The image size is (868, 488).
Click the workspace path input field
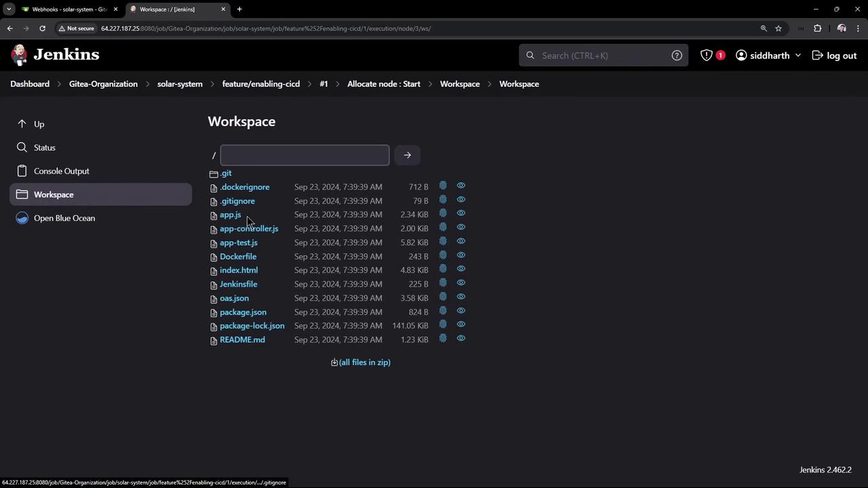[x=304, y=155]
